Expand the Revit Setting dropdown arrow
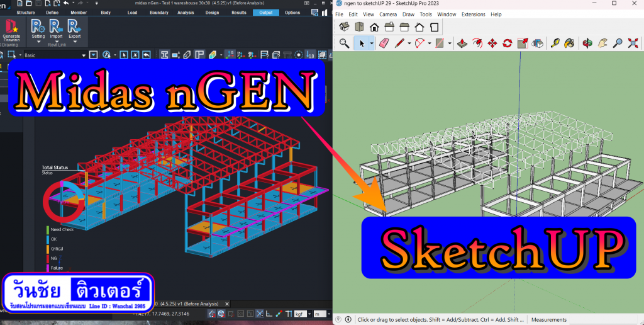Image resolution: width=644 pixels, height=325 pixels. pos(38,42)
